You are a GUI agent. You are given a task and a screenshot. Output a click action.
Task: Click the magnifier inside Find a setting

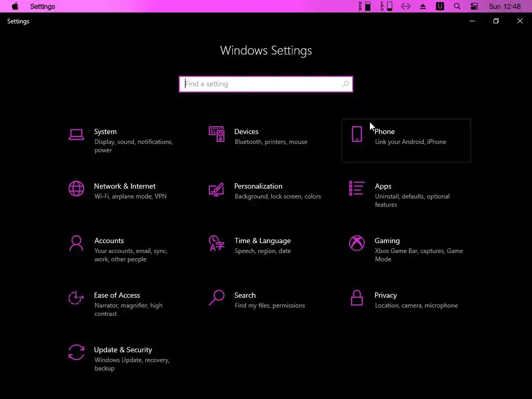345,84
